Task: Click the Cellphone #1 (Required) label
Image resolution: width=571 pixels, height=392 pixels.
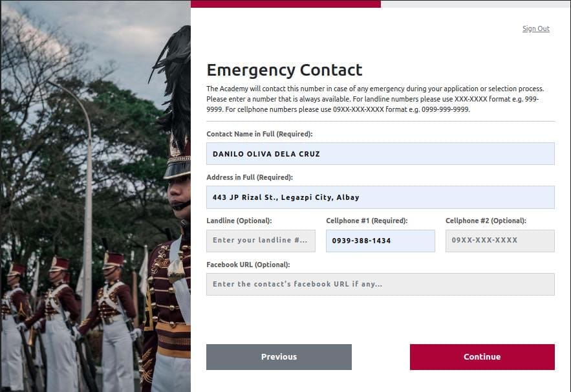Action: point(367,221)
